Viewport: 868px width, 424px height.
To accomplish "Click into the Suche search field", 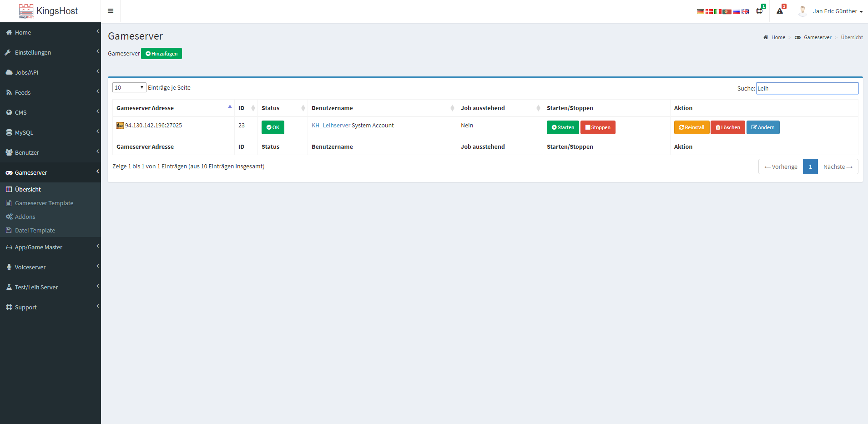I will 807,88.
